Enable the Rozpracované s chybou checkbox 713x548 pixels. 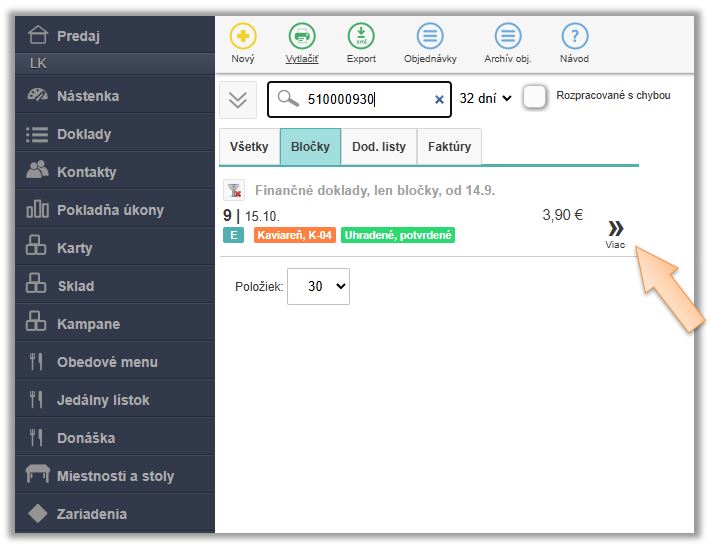pyautogui.click(x=536, y=97)
